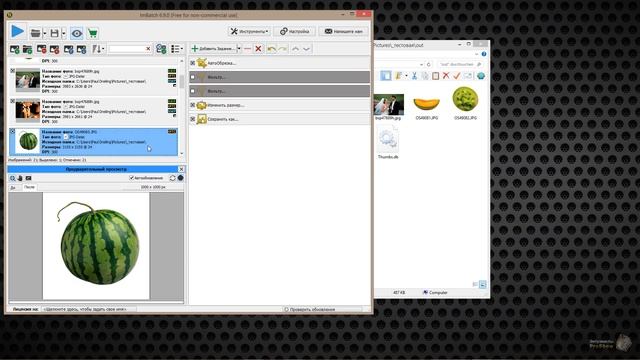
Task: Open the sort order dropdown
Action: [98, 49]
